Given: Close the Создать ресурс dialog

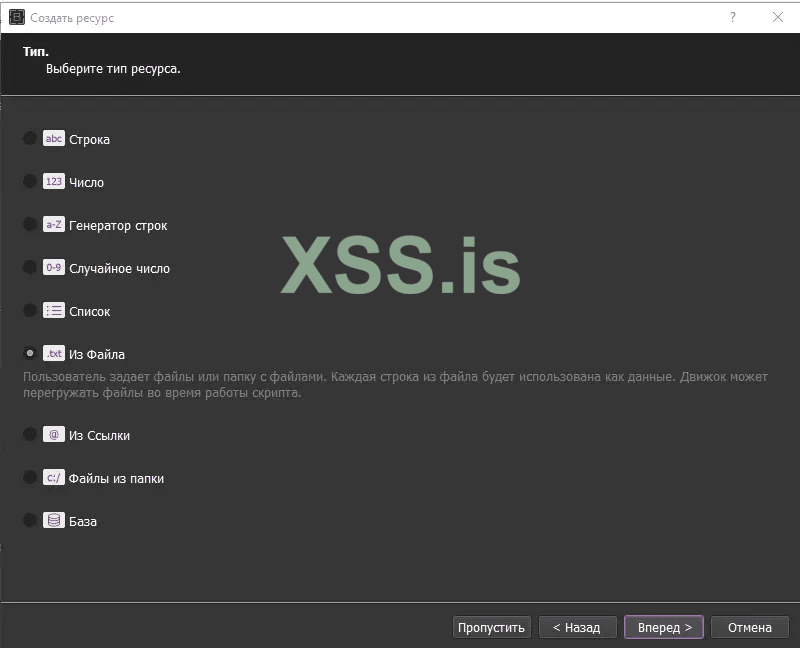Looking at the screenshot, I should click(778, 17).
